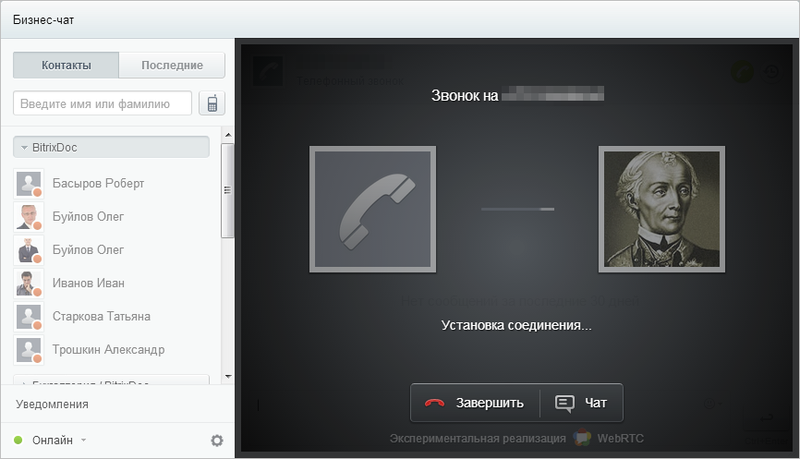
Task: Open the Онлайн status dropdown
Action: 59,440
